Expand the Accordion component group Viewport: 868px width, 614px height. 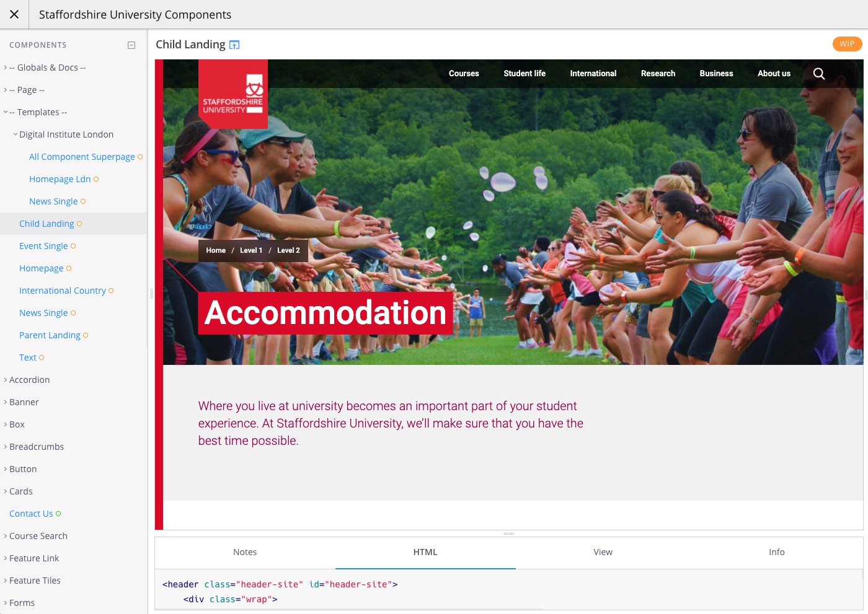click(x=6, y=380)
